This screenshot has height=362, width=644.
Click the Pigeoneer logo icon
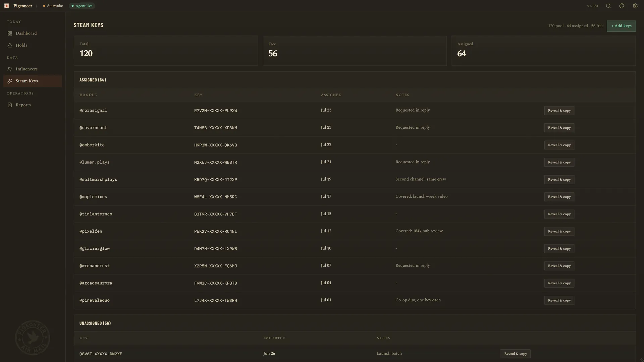click(7, 6)
